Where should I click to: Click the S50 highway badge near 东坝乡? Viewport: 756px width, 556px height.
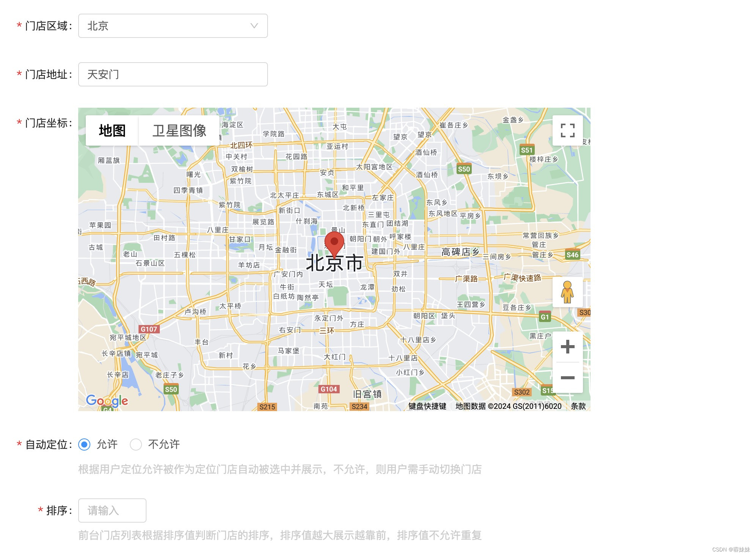coord(464,169)
